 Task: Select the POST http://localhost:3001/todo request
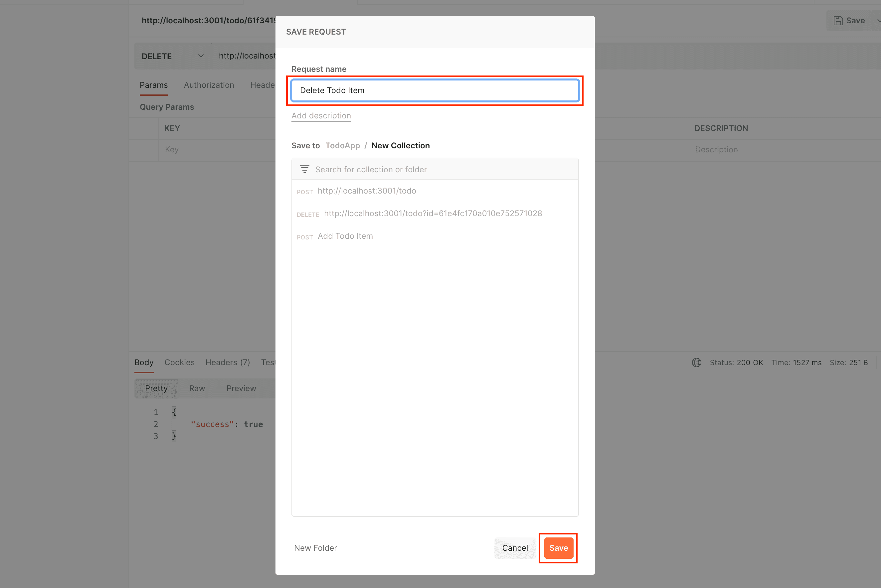[x=435, y=191]
